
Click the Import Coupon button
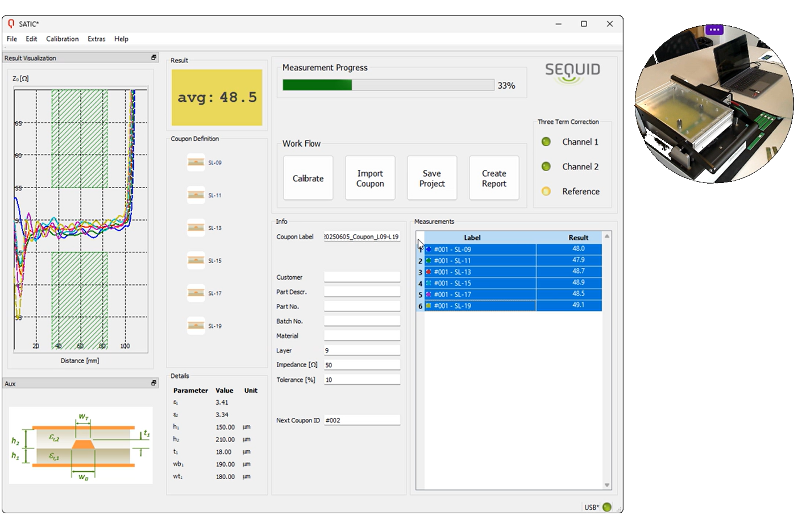pos(370,178)
